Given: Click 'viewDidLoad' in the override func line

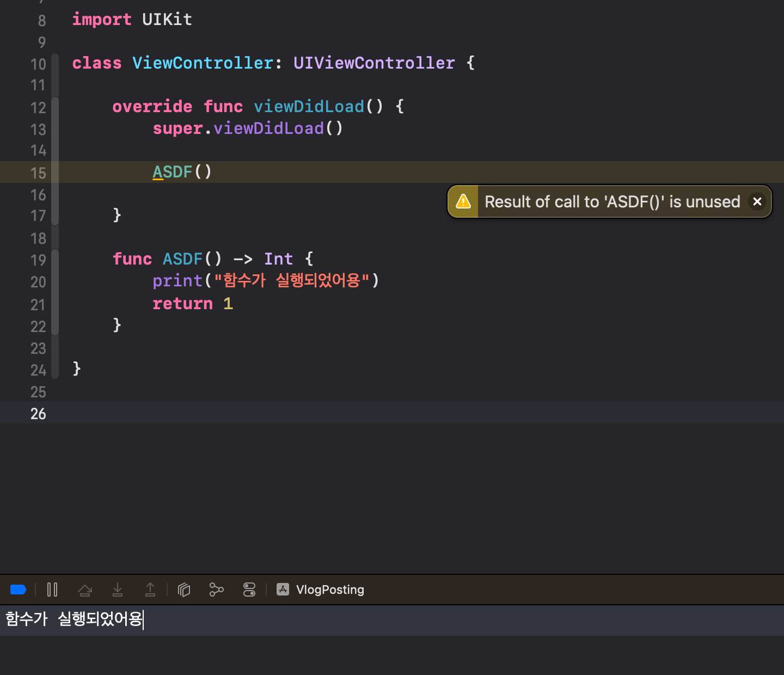Looking at the screenshot, I should pos(309,107).
